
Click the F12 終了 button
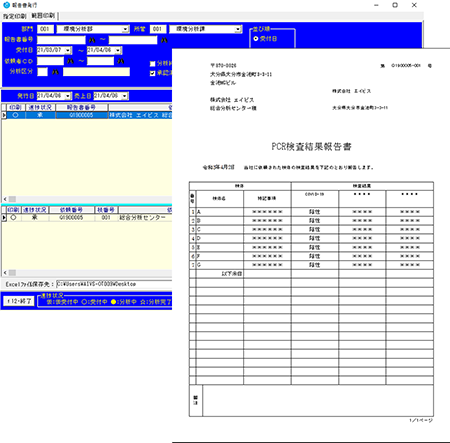tap(19, 301)
